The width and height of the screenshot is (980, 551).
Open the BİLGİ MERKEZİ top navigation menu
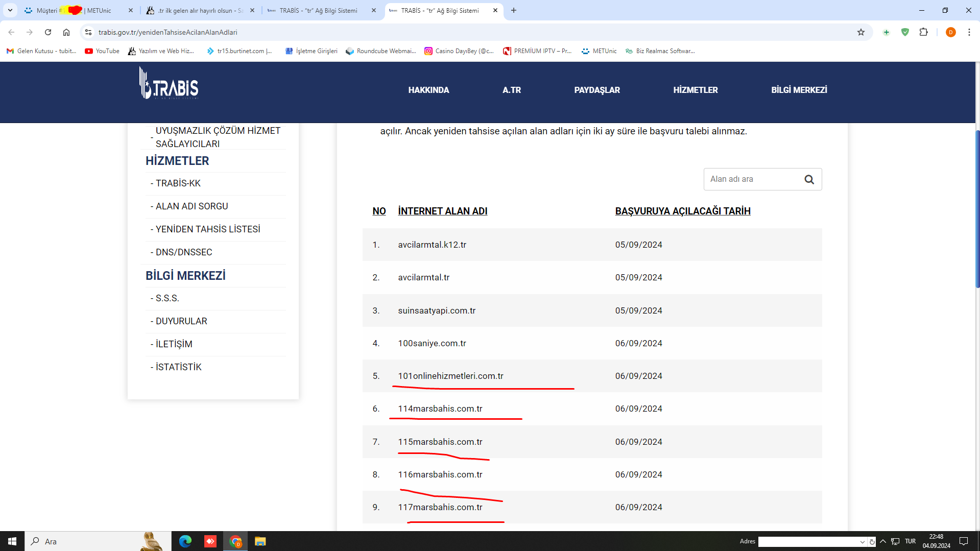tap(799, 90)
